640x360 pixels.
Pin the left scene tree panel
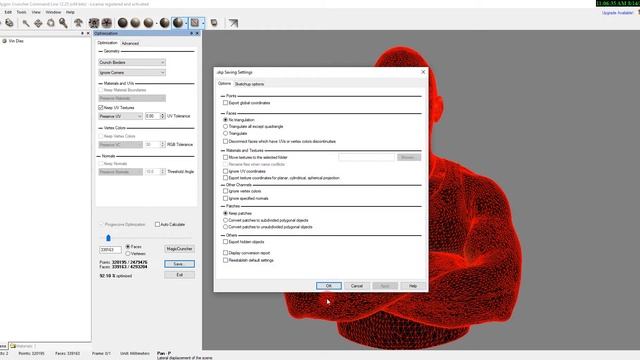[x=82, y=33]
